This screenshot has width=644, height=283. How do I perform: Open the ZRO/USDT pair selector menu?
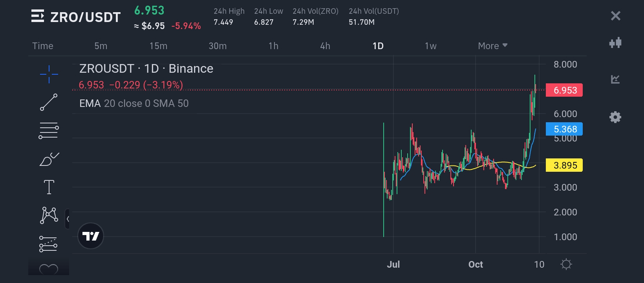coord(38,17)
